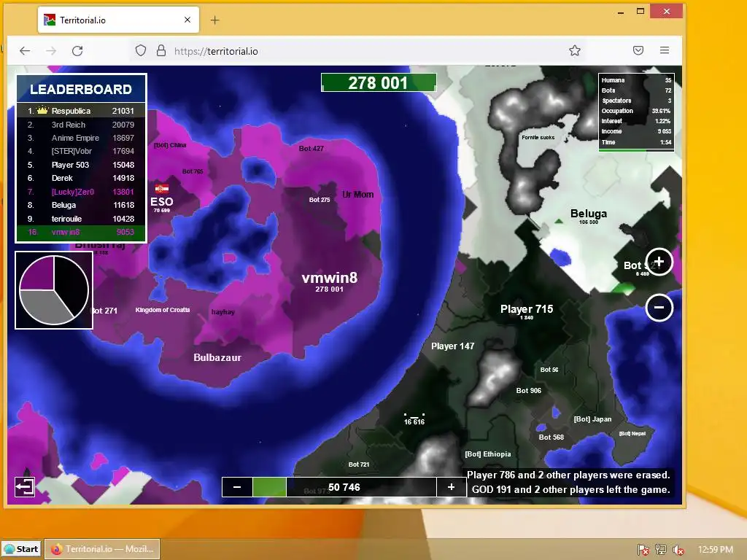Screen dimensions: 747x560
Task: Click the territory share pie chart
Action: click(54, 290)
